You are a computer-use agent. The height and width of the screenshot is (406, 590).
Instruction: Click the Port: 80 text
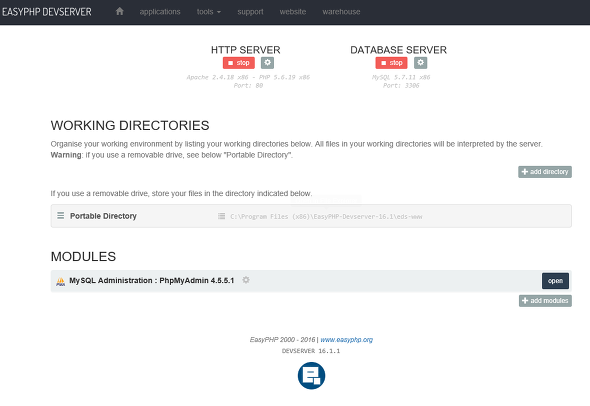[248, 85]
